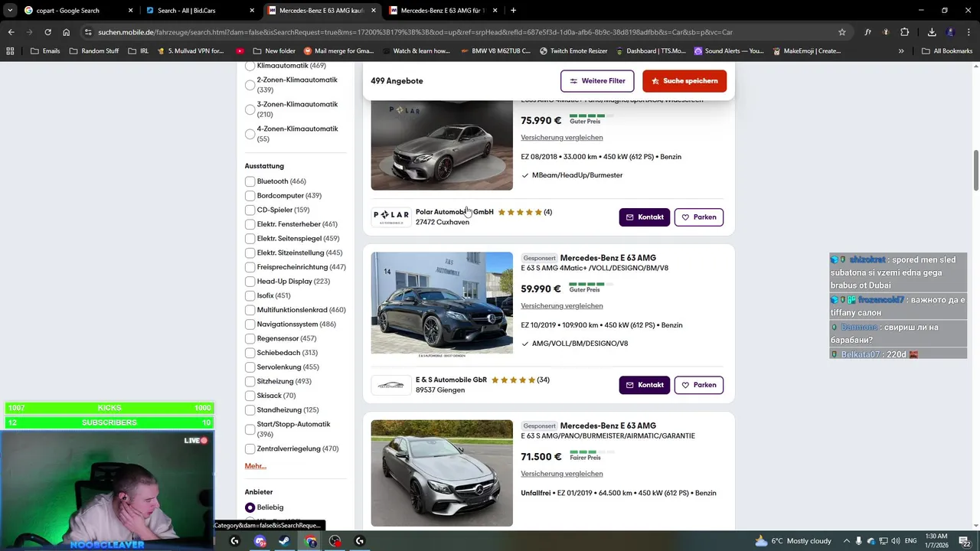Open the downloads icon in Chrome toolbar
This screenshot has width=980, height=551.
click(x=932, y=32)
